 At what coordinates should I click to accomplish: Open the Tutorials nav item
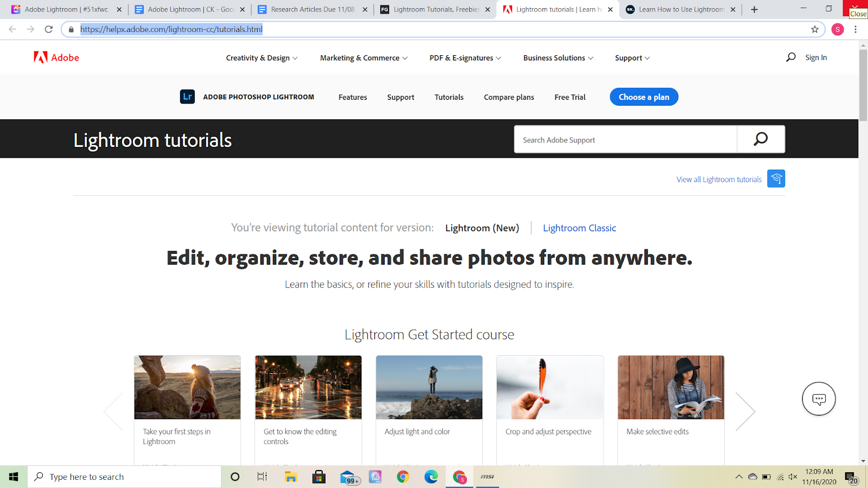449,97
